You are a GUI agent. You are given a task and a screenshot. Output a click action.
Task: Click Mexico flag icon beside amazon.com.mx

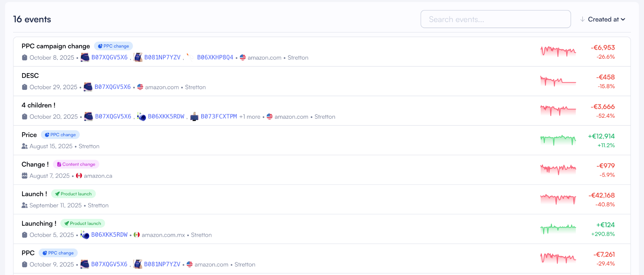(x=137, y=235)
